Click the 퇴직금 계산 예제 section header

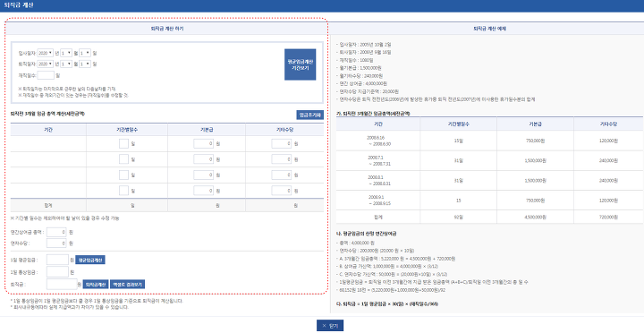(489, 29)
